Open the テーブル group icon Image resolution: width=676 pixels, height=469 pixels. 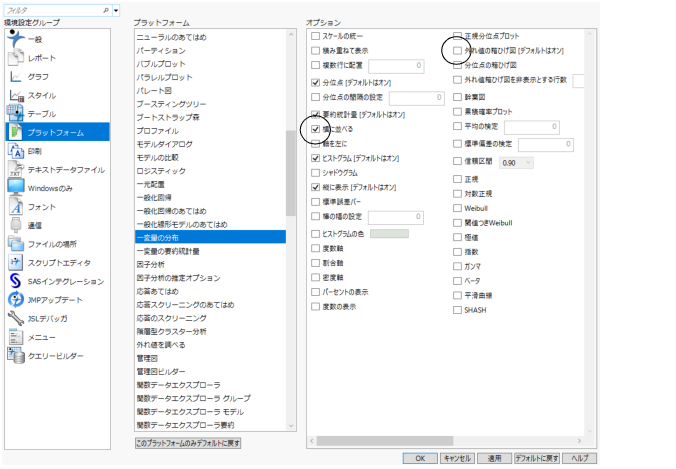[x=16, y=113]
